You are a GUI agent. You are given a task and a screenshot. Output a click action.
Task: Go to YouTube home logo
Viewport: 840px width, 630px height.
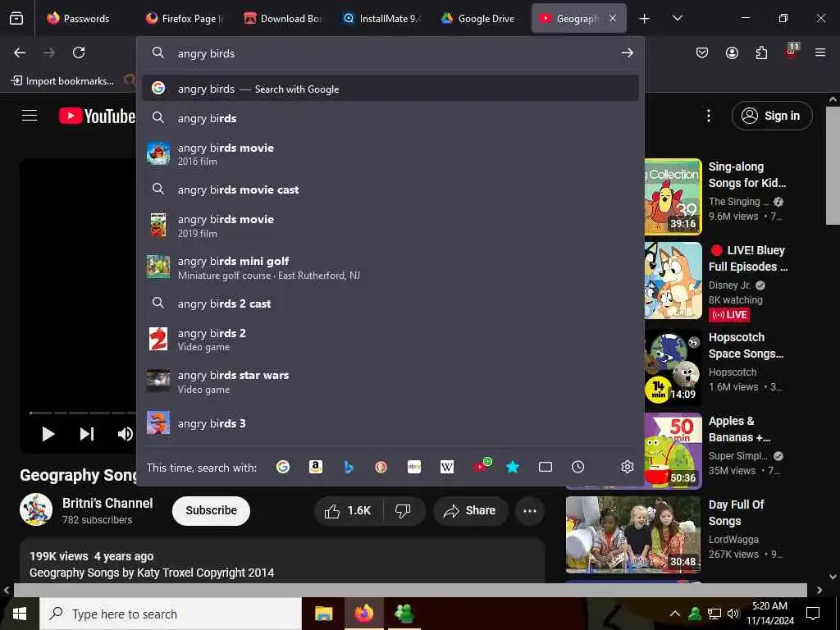[97, 116]
